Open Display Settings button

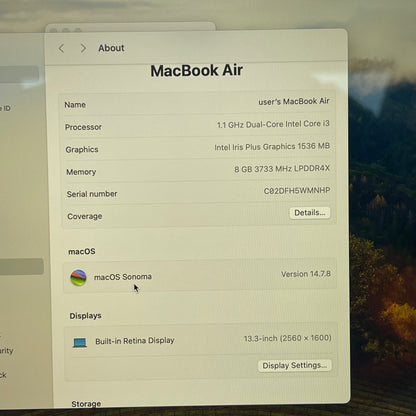(x=295, y=365)
